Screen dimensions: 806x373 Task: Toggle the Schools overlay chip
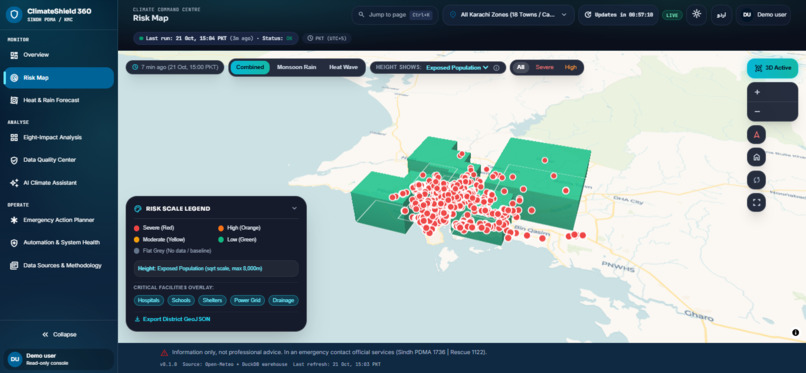tap(181, 300)
